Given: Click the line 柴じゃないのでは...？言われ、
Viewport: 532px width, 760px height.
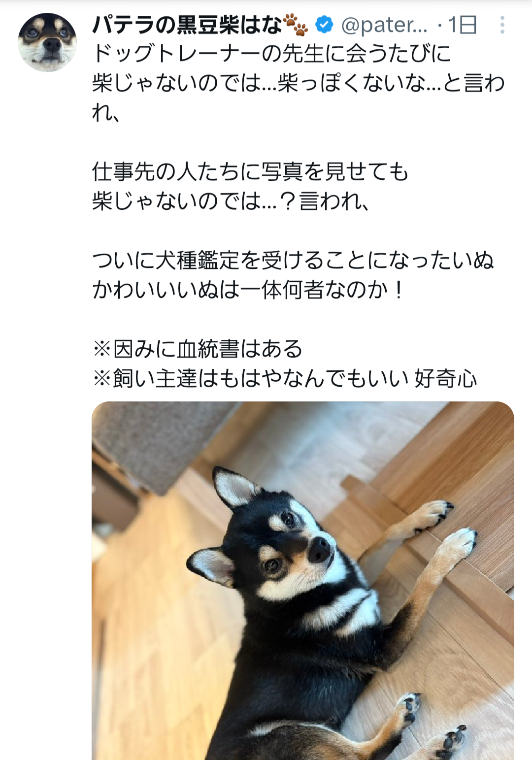Looking at the screenshot, I should [231, 201].
